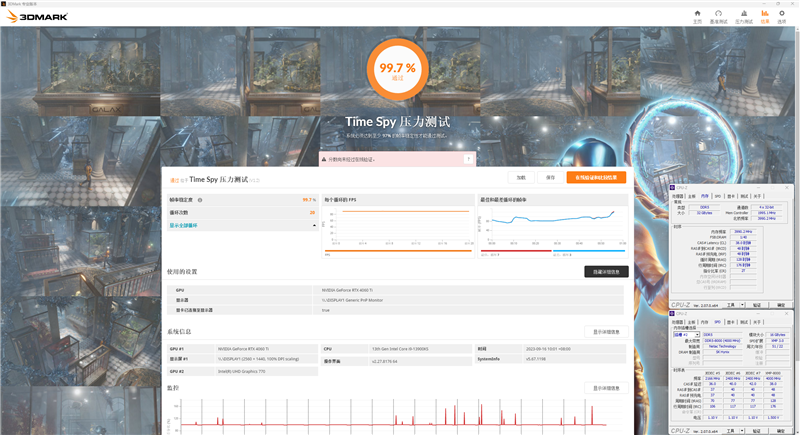
Task: Restore down the 3DMark window
Action: click(x=778, y=4)
